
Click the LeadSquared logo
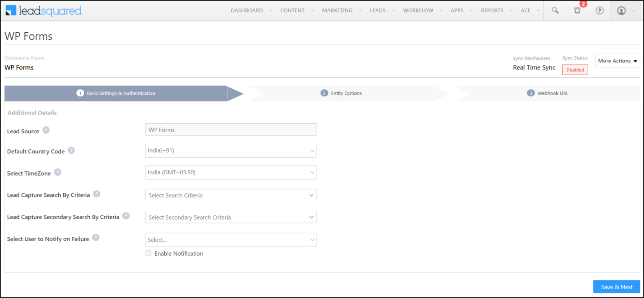[x=44, y=10]
